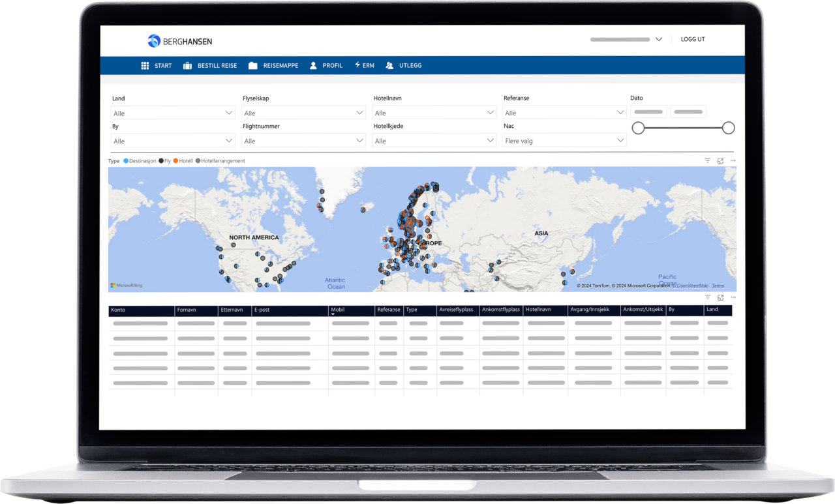Expand the Referanse dropdown

[565, 113]
